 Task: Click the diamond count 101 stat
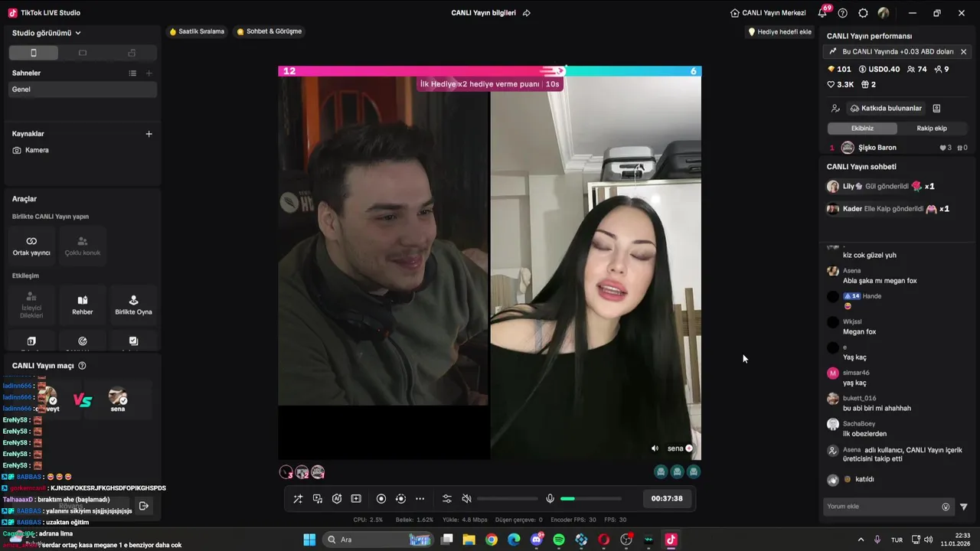click(839, 70)
